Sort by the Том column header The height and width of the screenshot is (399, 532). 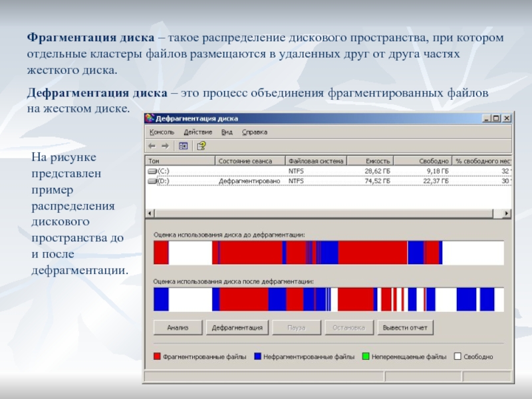tap(180, 161)
